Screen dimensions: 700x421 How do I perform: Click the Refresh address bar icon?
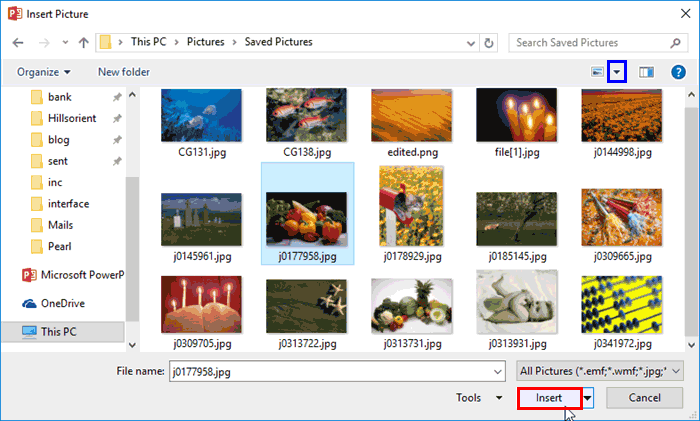[x=489, y=43]
